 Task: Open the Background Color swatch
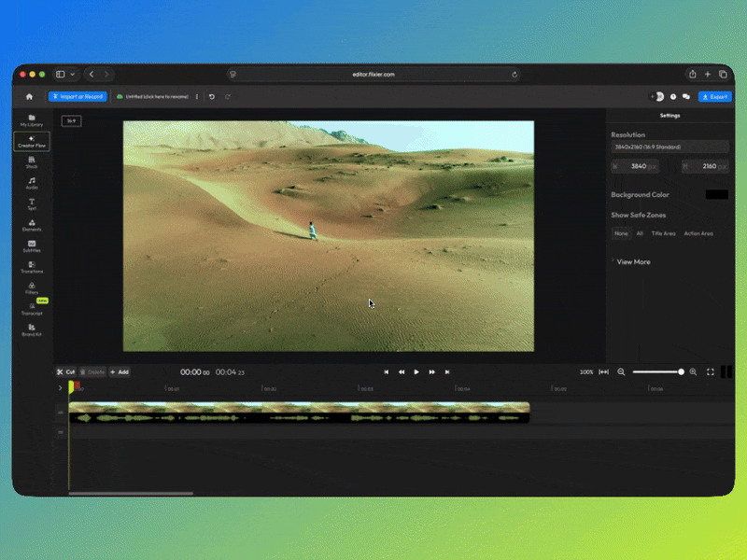click(x=716, y=195)
